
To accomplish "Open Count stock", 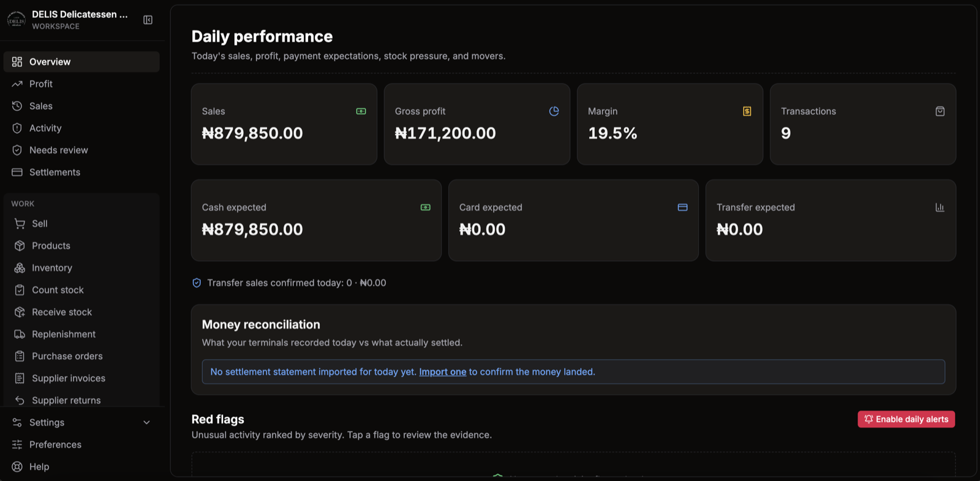I will [81, 289].
